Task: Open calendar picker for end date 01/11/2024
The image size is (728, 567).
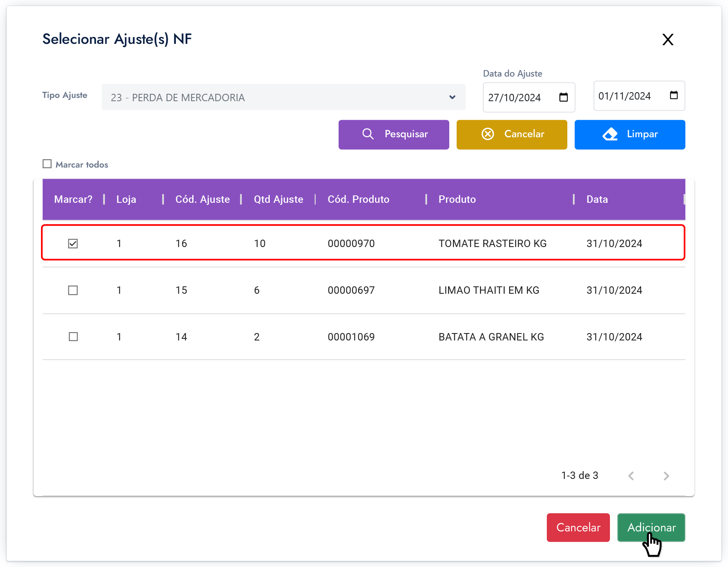Action: [673, 95]
